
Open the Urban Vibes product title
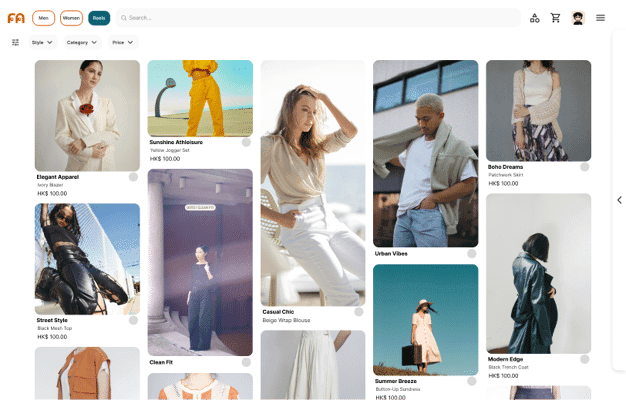click(x=391, y=254)
